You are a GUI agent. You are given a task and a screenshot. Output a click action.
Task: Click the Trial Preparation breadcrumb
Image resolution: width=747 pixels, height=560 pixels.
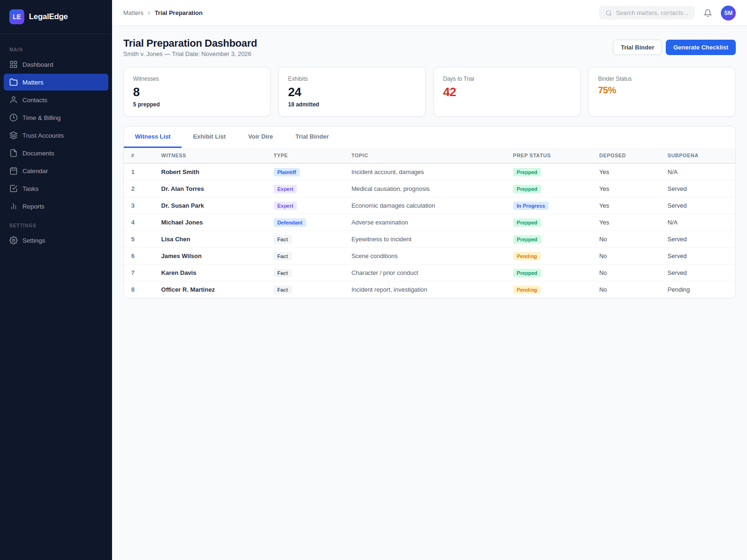click(x=178, y=13)
